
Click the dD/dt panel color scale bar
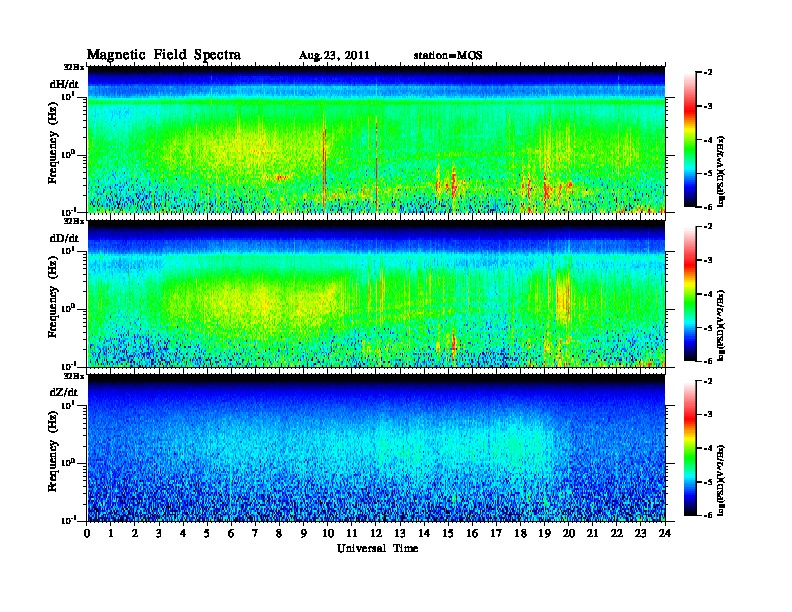[689, 293]
